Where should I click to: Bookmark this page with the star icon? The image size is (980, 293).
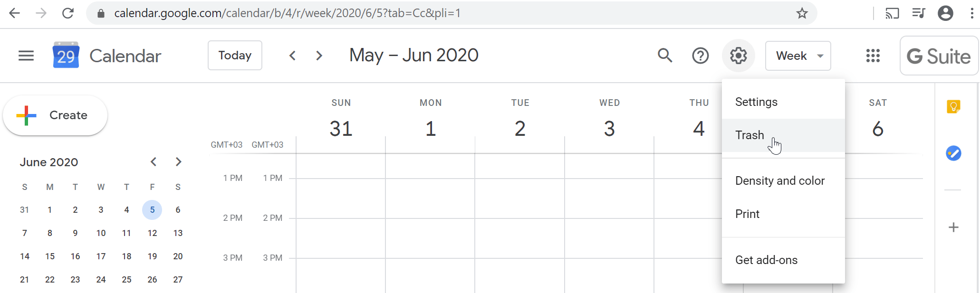(802, 13)
